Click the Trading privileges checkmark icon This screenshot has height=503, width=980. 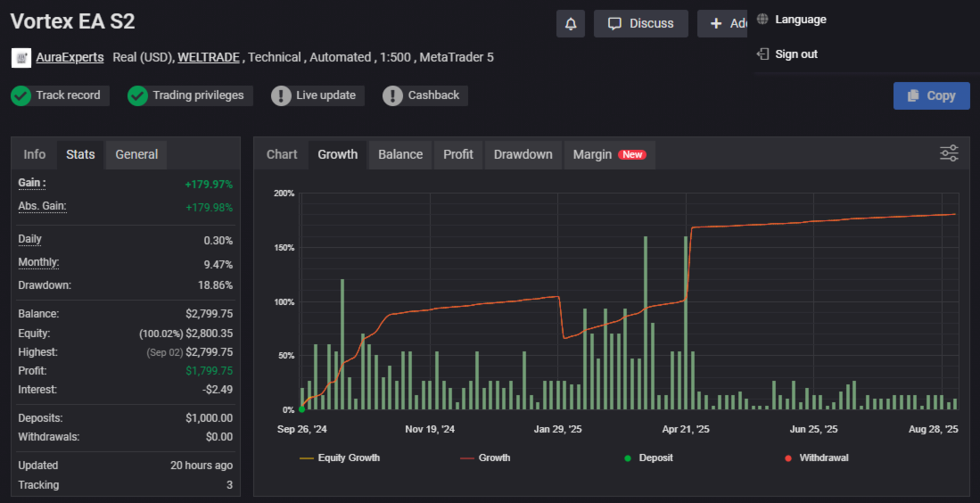(x=137, y=95)
